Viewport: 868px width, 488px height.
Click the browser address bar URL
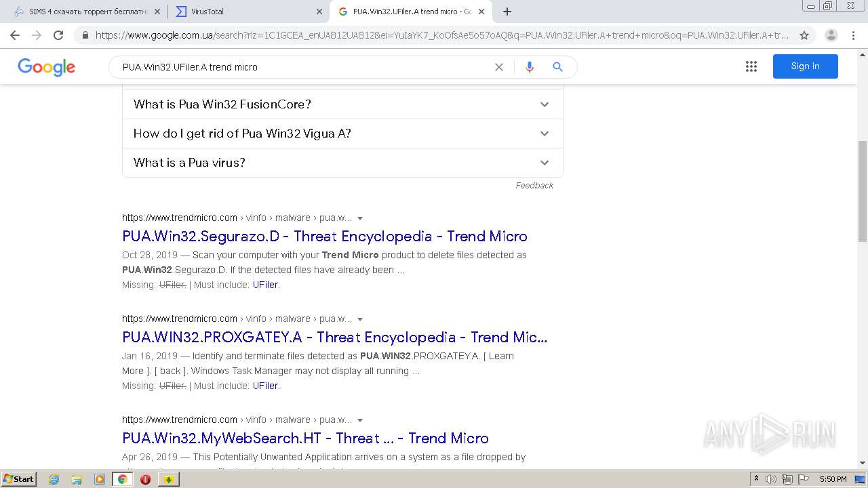click(442, 35)
